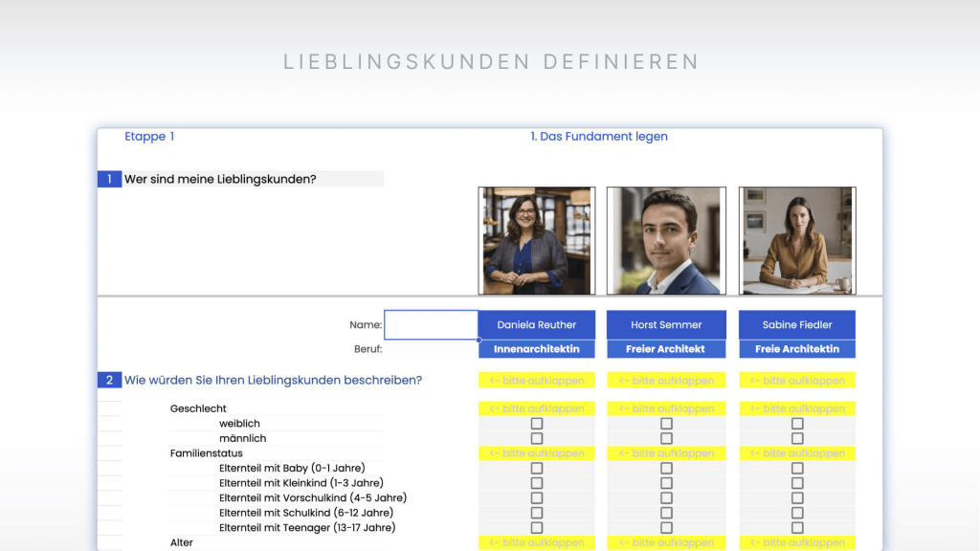Screen dimensions: 980x551
Task: Open the bottom "bitte aufklappen" row for Sabine Fiedler
Action: (x=797, y=541)
